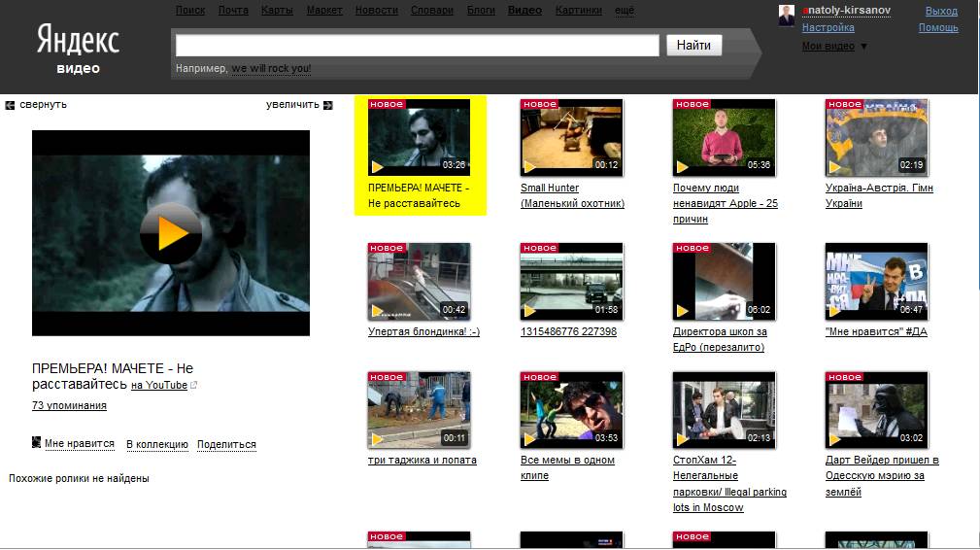Screen dimensions: 980x550
Task: Open Поиск in the top navigation
Action: click(190, 10)
